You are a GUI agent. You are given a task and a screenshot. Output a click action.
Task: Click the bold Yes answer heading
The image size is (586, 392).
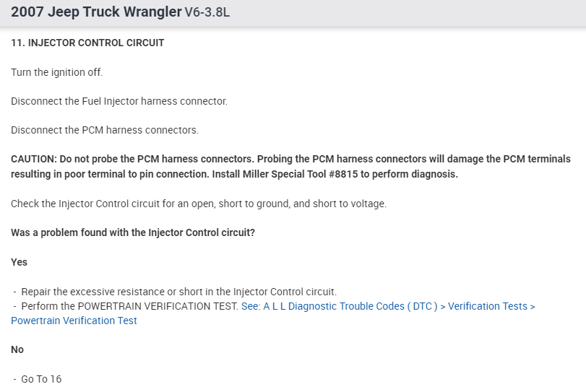coord(20,262)
